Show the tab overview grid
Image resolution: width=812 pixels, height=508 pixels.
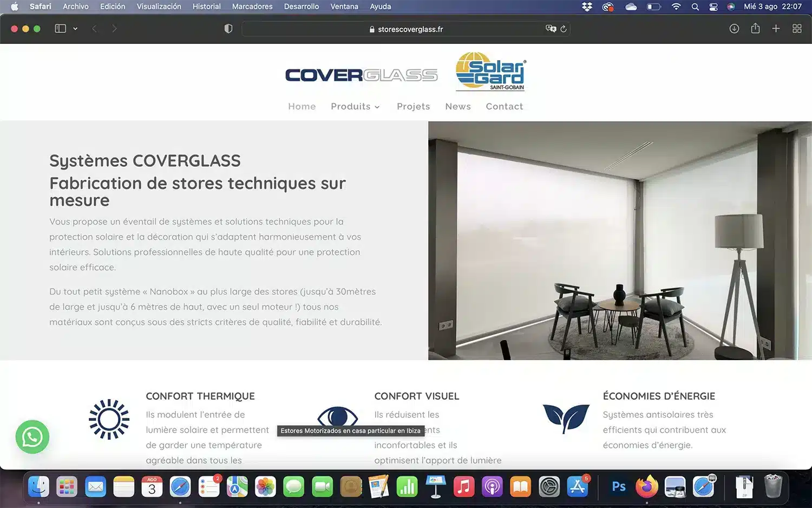[797, 29]
